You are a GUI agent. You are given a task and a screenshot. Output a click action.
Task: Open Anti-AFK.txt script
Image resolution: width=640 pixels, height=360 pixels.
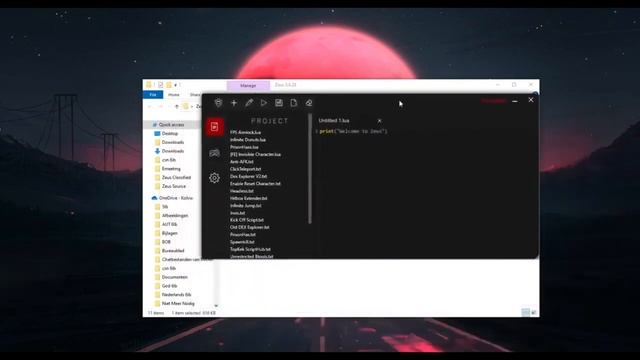(x=242, y=162)
